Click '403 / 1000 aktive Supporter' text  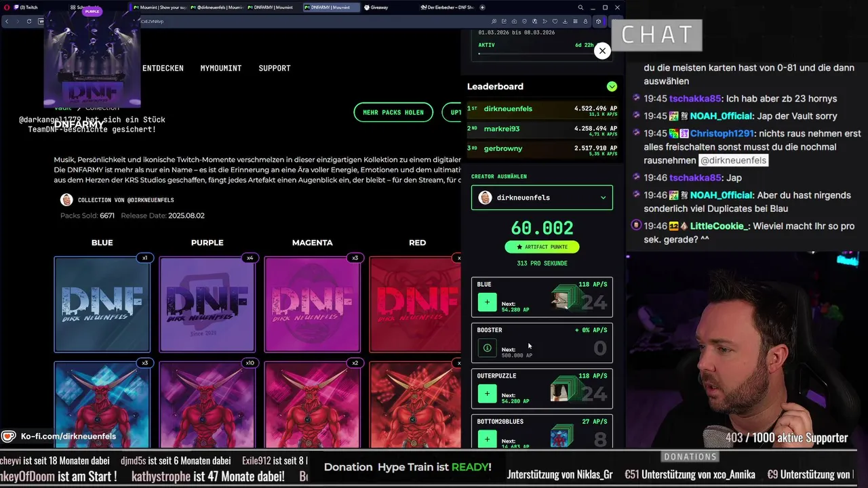point(787,438)
